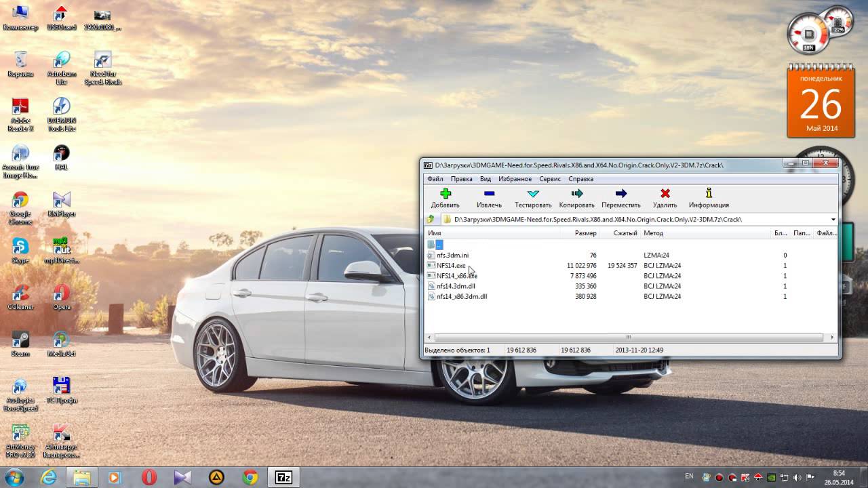
Task: Sort by the Имя column header
Action: coord(492,233)
